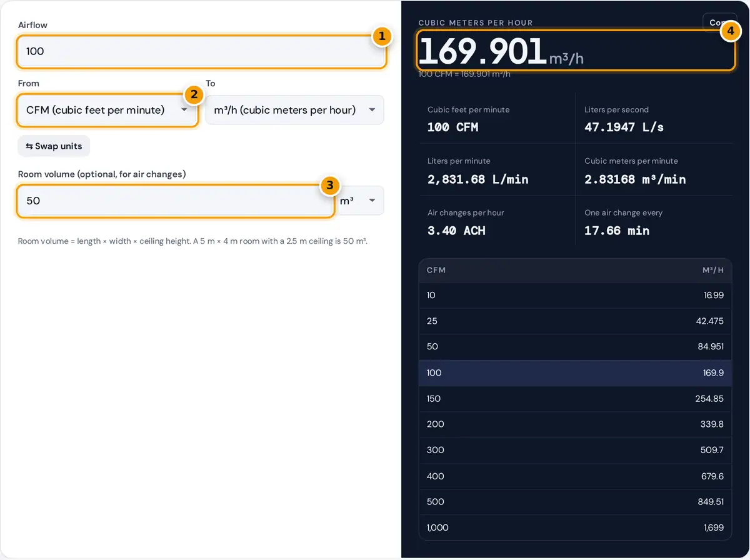Select the 200 CFM table row
Screen dimensions: 750x560
[575, 424]
